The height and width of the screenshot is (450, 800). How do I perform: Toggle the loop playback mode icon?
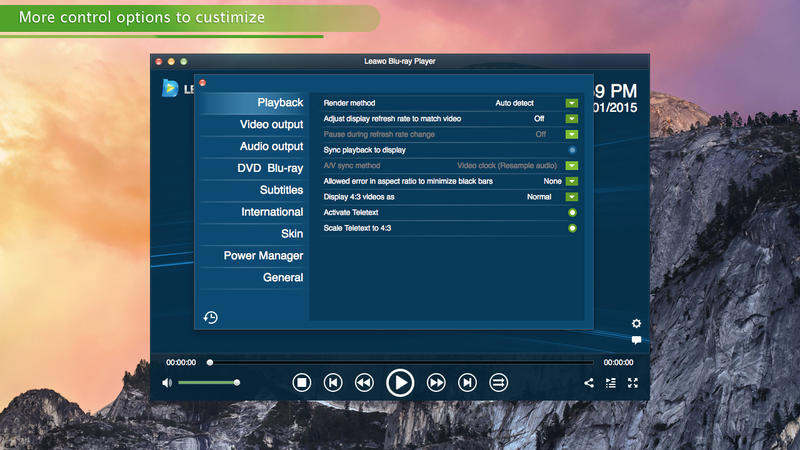(498, 382)
